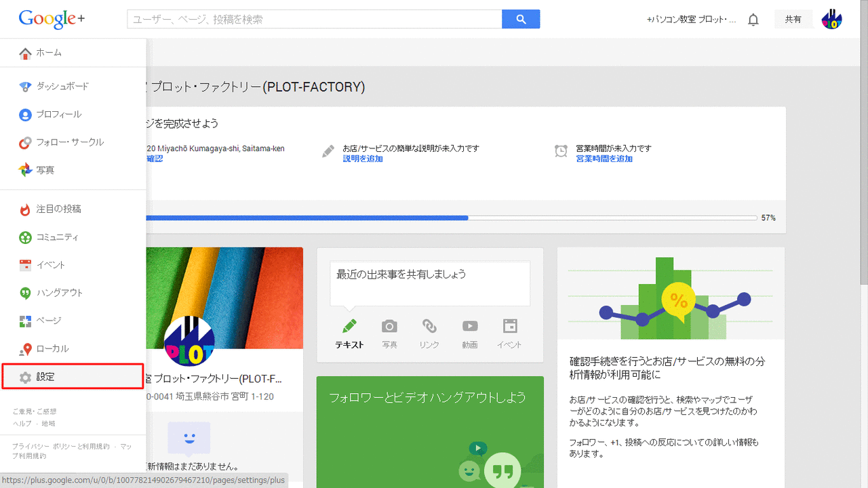Click the イベント calendar icon in the sidebar

(x=25, y=265)
